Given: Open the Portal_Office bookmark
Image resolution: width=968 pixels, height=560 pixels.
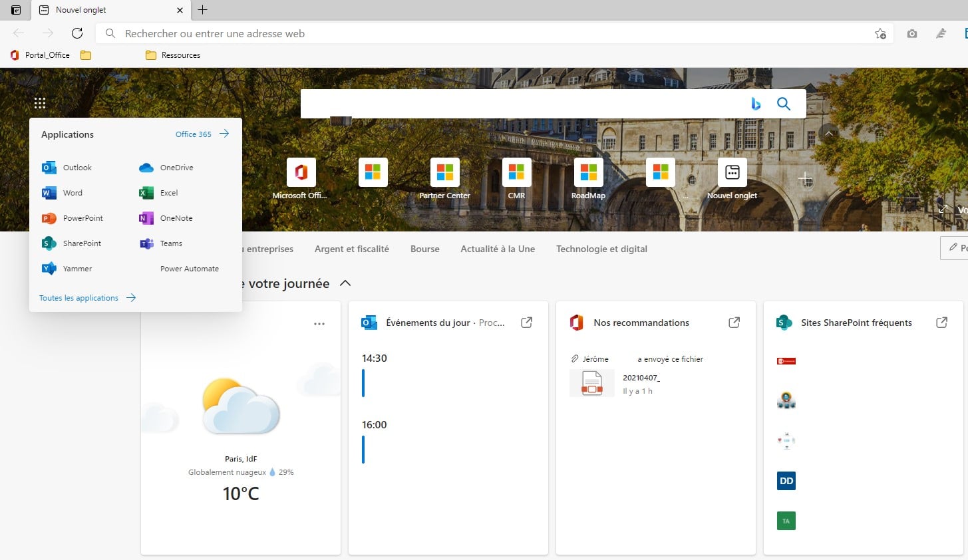Looking at the screenshot, I should pyautogui.click(x=40, y=55).
